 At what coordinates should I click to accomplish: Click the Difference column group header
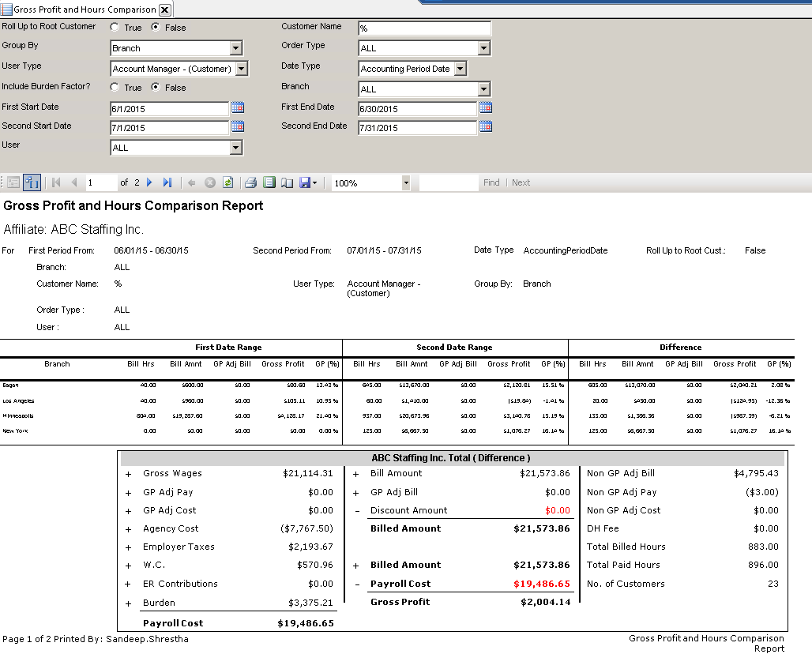click(680, 348)
